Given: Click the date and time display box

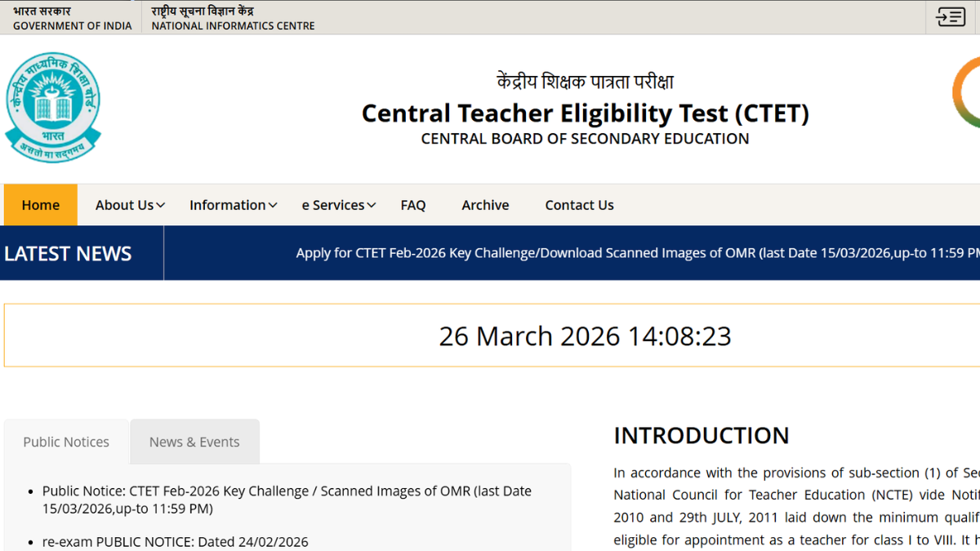Looking at the screenshot, I should (x=585, y=335).
